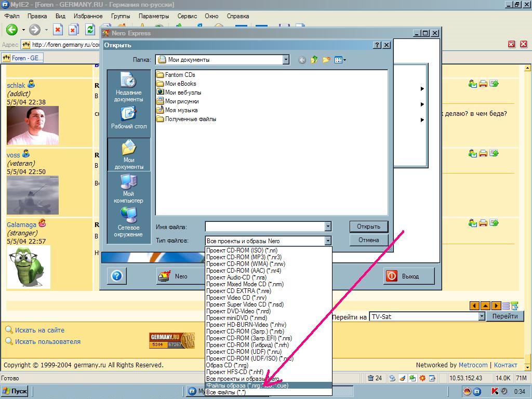Open the Views menu icon in dialog
532x399 pixels.
[x=340, y=60]
